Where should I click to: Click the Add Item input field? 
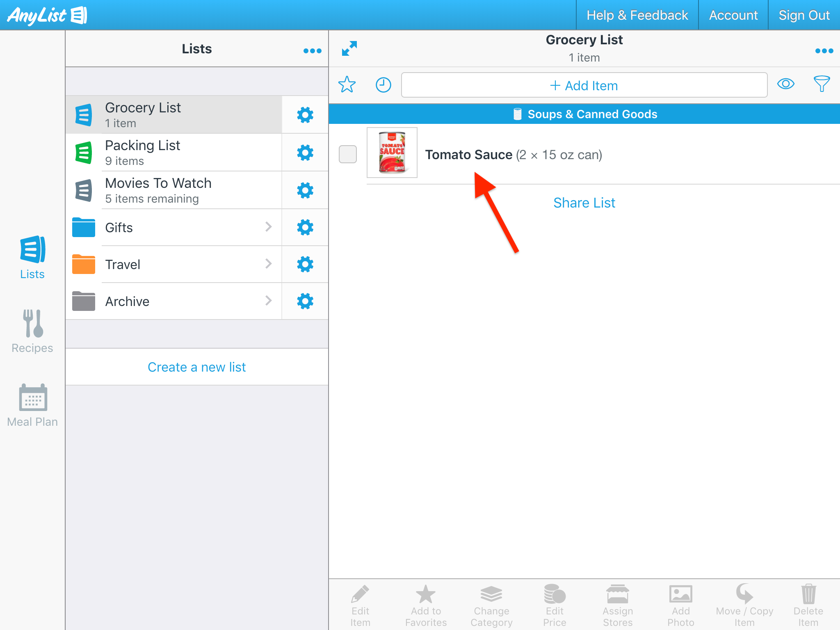tap(584, 85)
